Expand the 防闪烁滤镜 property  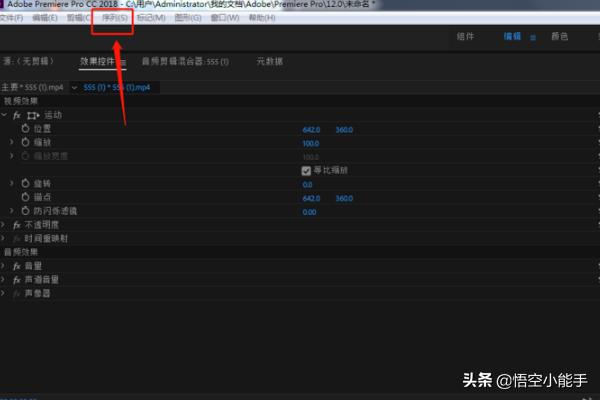tap(11, 211)
